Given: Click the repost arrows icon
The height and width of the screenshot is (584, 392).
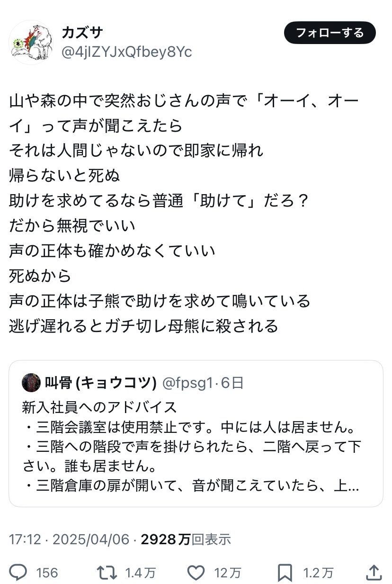Looking at the screenshot, I should point(107,573).
